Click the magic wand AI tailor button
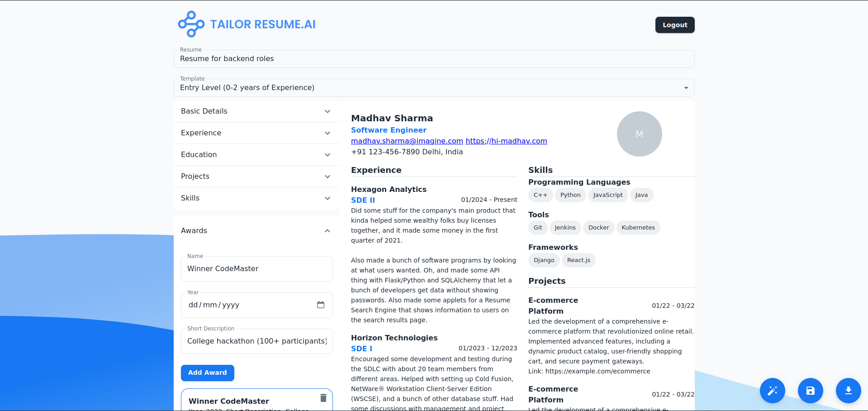The image size is (868, 411). click(772, 390)
